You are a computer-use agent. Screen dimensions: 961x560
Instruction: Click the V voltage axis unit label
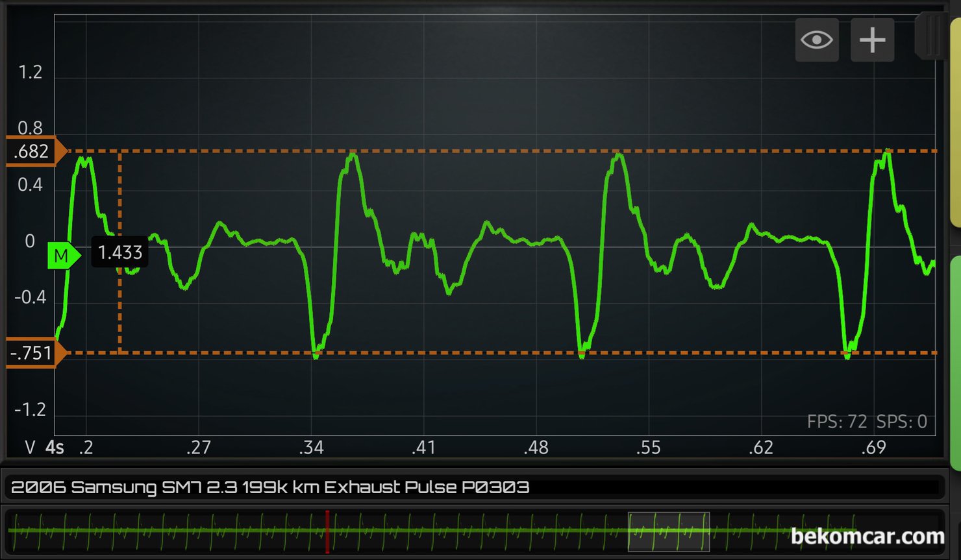30,447
